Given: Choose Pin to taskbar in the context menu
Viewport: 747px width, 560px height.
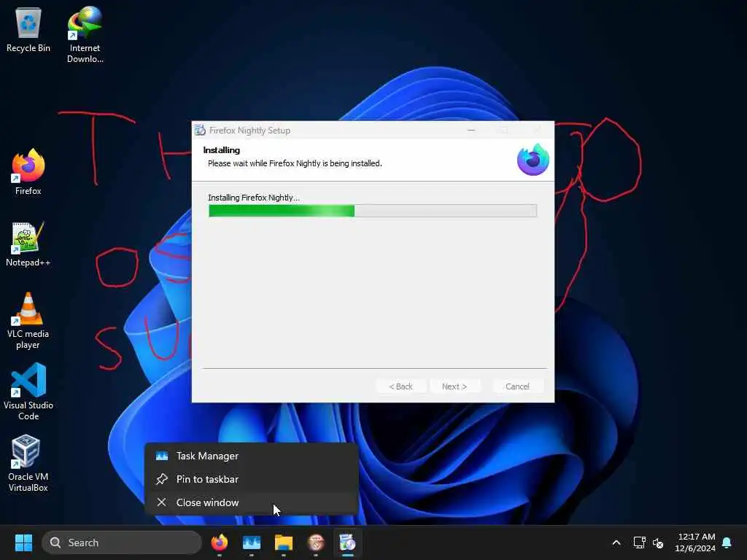Looking at the screenshot, I should [x=252, y=479].
